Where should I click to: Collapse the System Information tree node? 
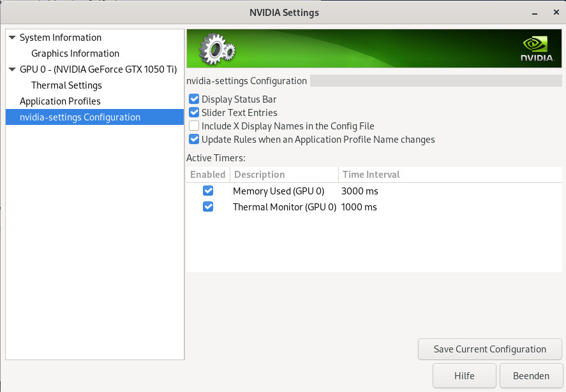[12, 38]
